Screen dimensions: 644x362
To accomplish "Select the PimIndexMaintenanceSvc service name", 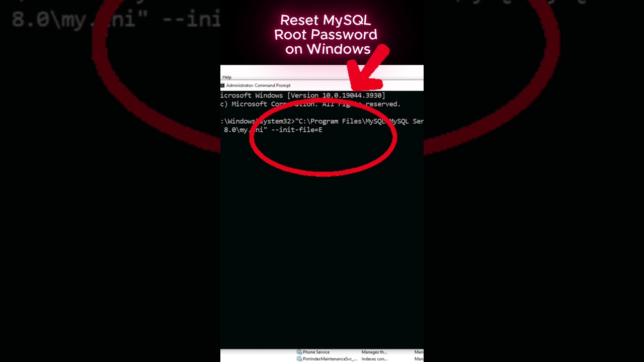I will coord(330,359).
